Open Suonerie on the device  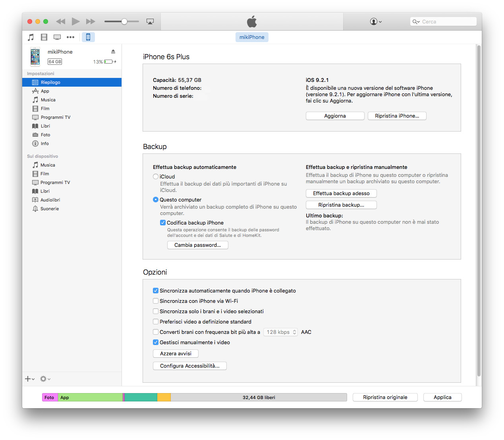point(72,209)
